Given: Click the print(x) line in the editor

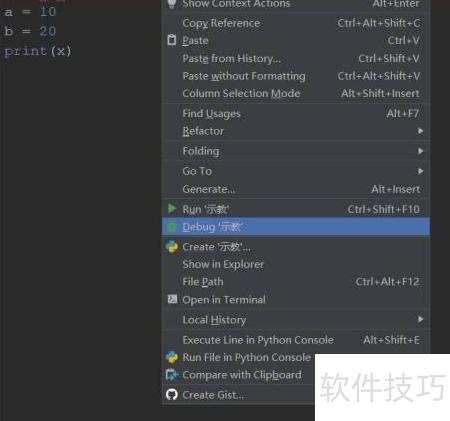Looking at the screenshot, I should click(38, 51).
